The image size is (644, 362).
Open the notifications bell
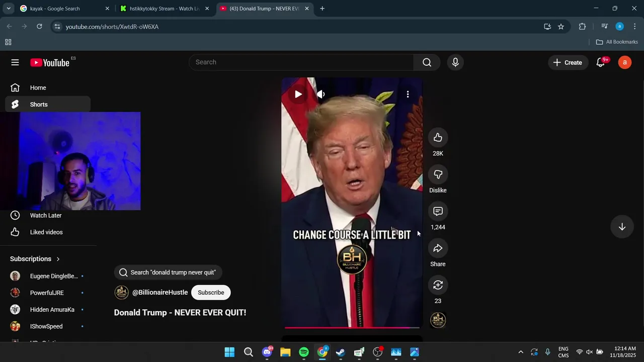click(601, 62)
